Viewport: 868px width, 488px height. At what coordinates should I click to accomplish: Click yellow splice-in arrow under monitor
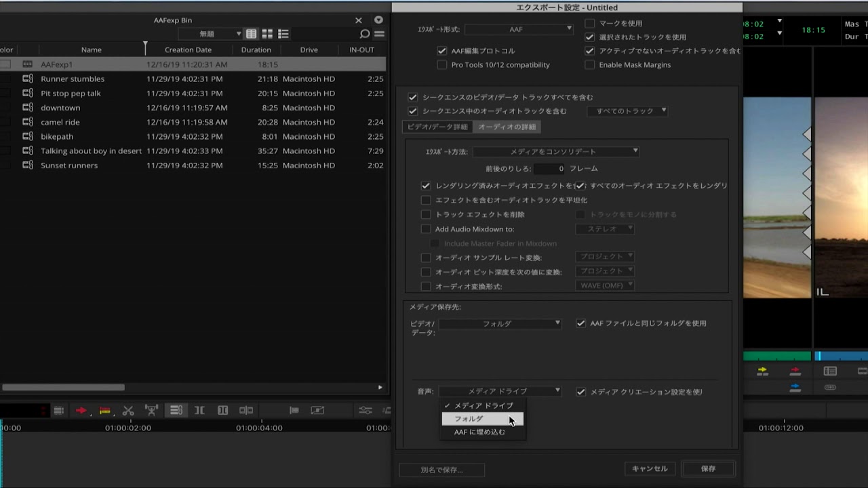(x=762, y=371)
